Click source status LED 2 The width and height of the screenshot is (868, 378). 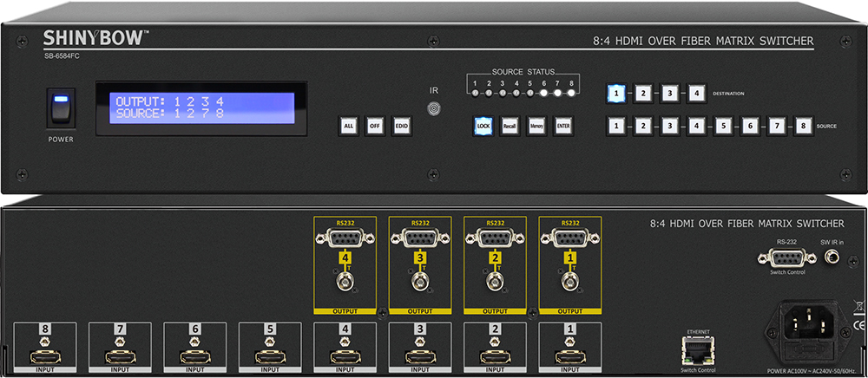click(x=489, y=93)
